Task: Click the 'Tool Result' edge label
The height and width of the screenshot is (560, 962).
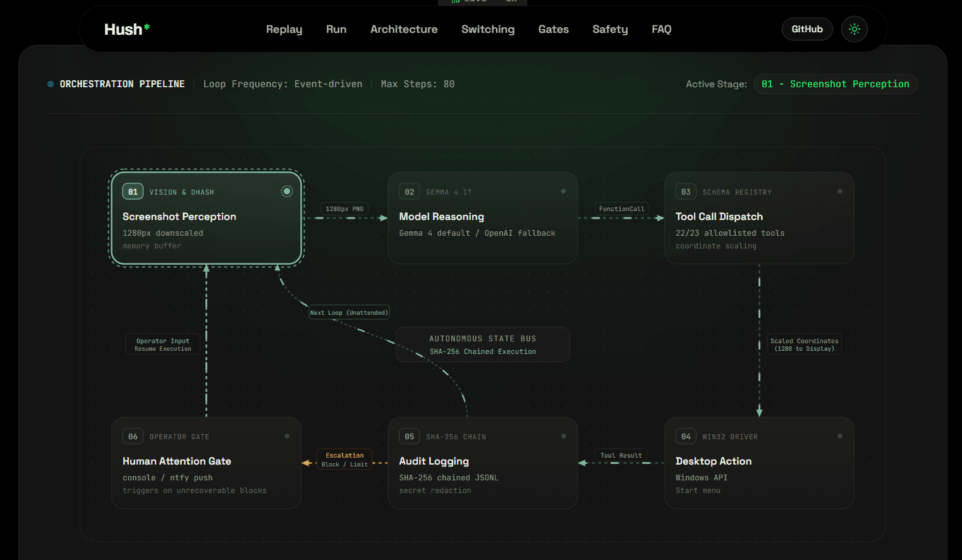Action: click(x=621, y=455)
